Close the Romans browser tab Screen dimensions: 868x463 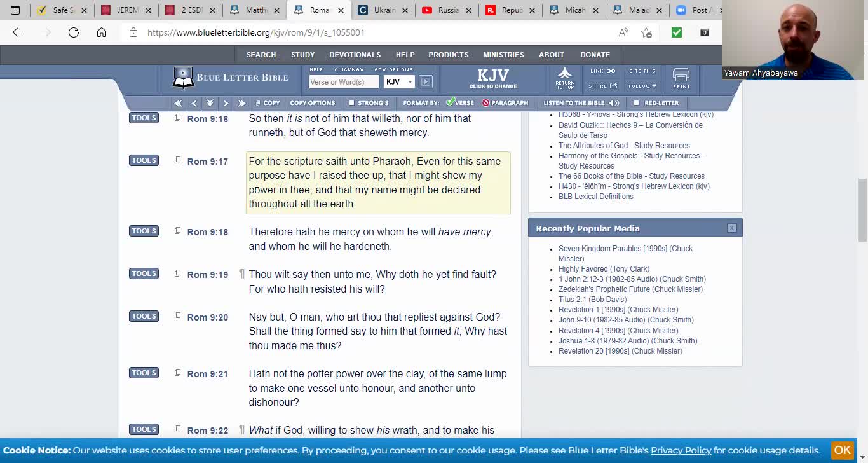tap(341, 10)
